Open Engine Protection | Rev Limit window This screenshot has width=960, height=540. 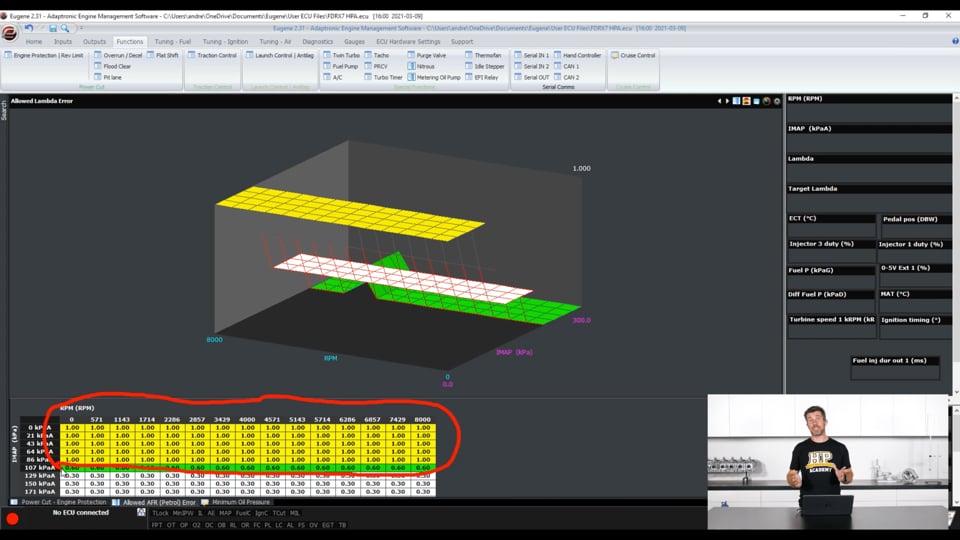(x=43, y=55)
